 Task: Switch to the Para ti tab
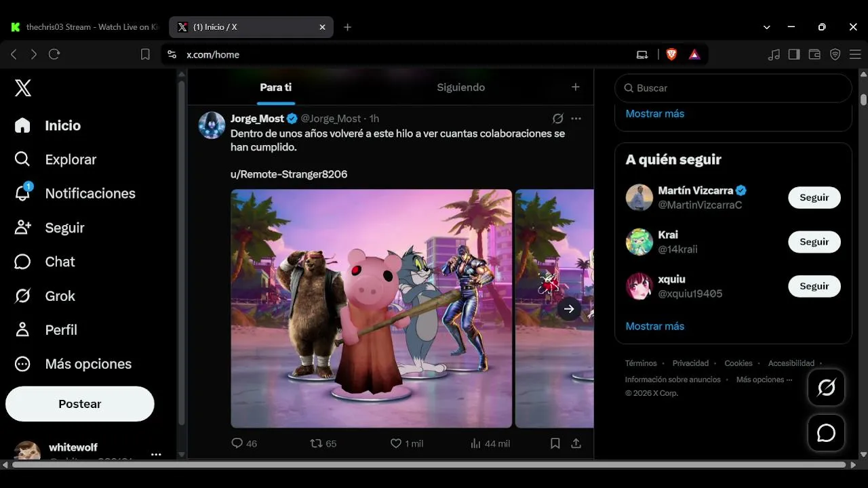coord(275,87)
